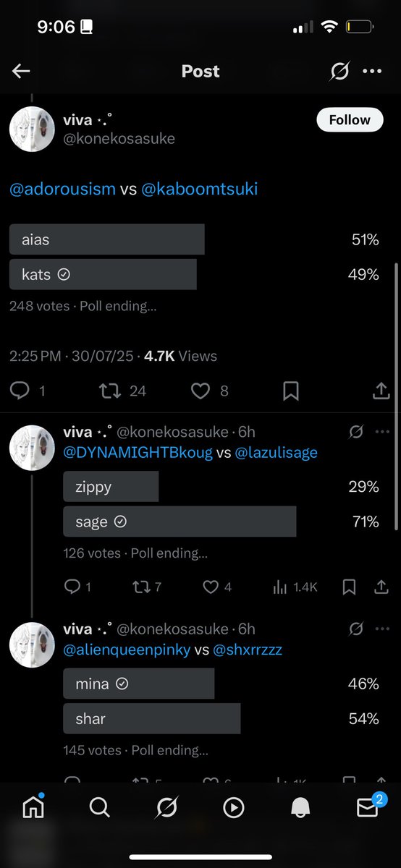The width and height of the screenshot is (401, 868).
Task: Follow viva with the Follow button
Action: [350, 120]
